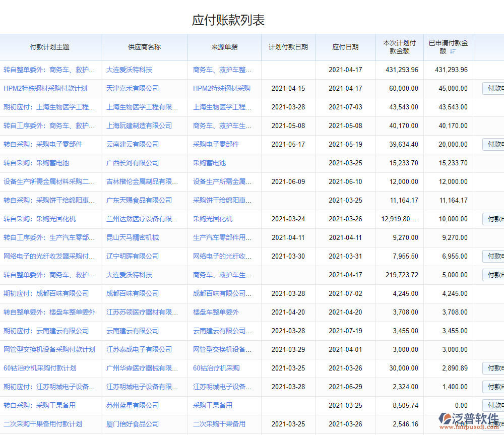The width and height of the screenshot is (504, 435).
Task: Open source document 采购蓄电池 link
Action: [x=209, y=163]
